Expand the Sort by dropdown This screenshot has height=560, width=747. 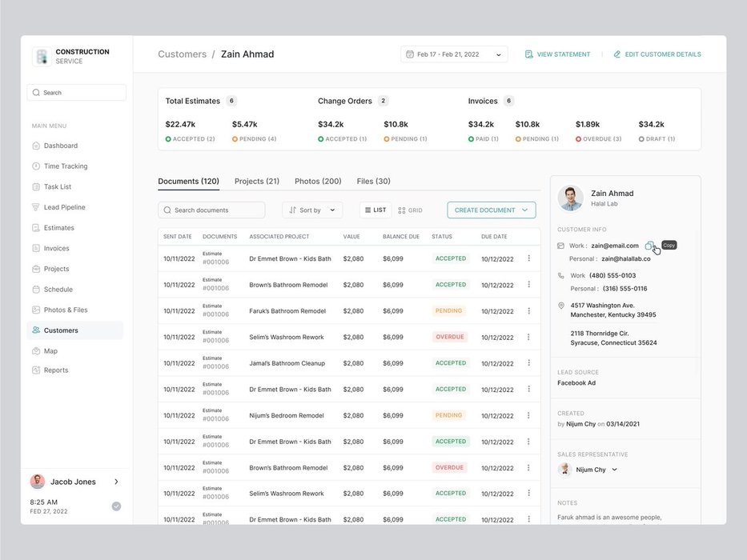tap(311, 210)
